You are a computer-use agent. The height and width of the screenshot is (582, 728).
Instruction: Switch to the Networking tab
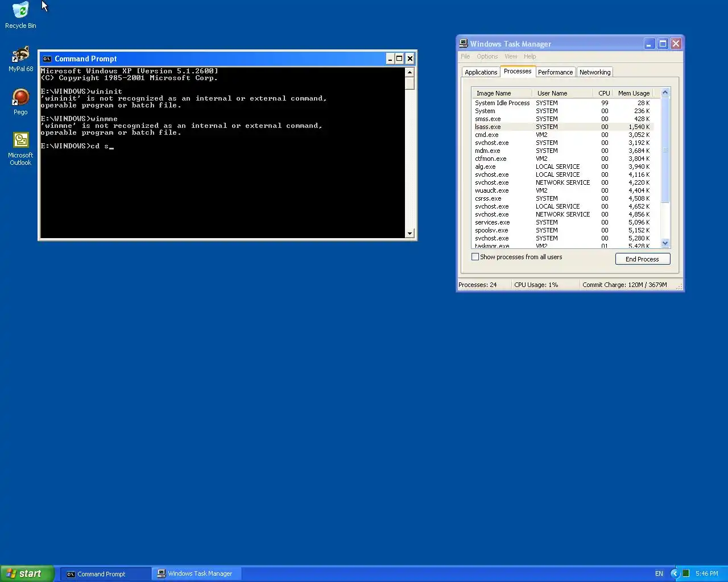pos(595,72)
